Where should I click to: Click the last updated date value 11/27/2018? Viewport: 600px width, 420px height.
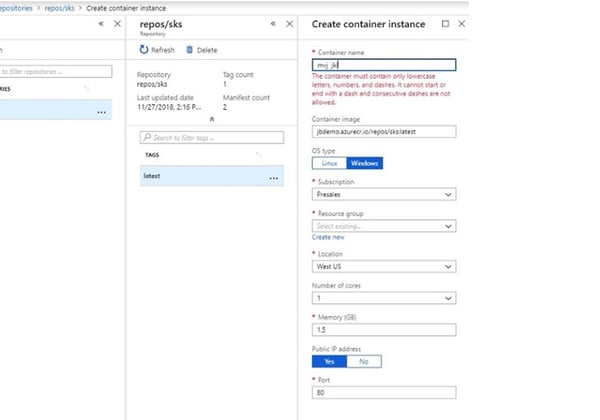(x=169, y=107)
